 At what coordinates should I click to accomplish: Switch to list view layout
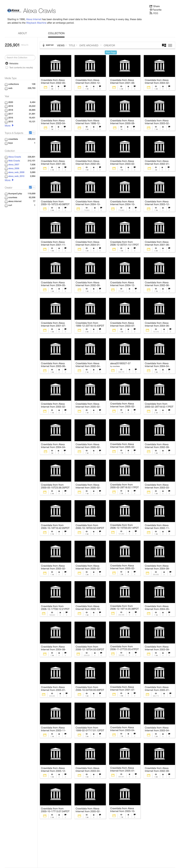pyautogui.click(x=170, y=45)
